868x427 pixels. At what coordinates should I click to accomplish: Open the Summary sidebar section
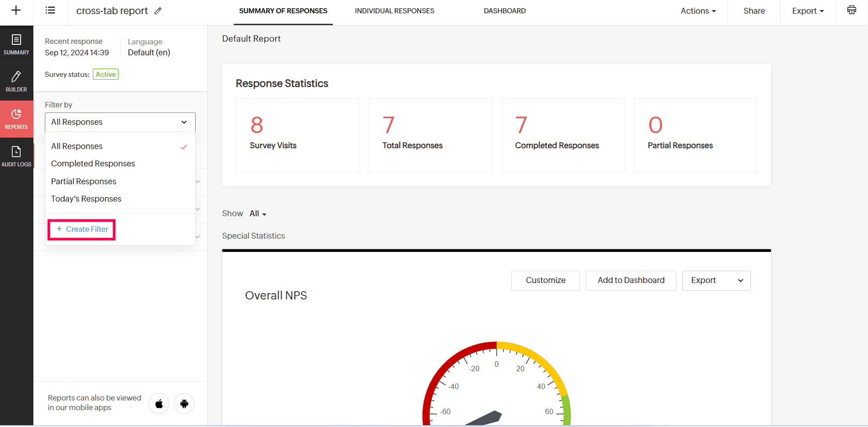(x=16, y=45)
